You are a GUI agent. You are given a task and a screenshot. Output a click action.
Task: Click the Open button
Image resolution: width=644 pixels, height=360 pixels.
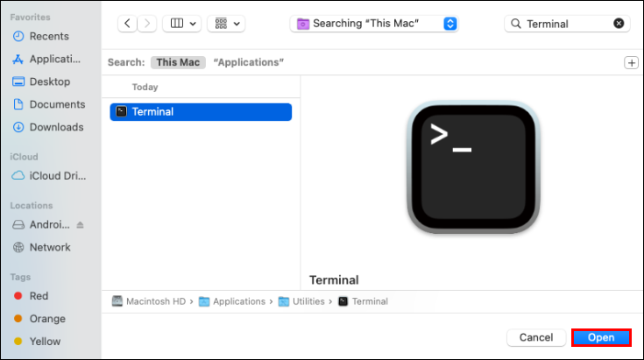[601, 337]
